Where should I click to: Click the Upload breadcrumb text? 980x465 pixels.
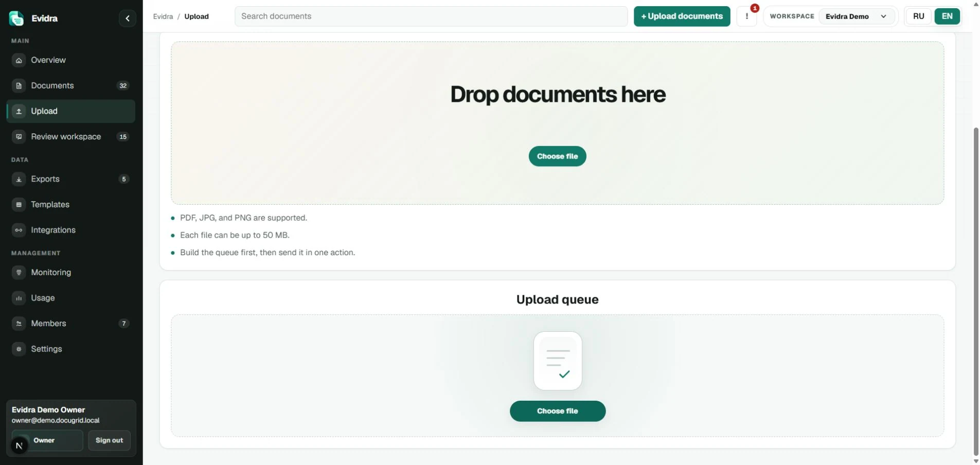(197, 16)
